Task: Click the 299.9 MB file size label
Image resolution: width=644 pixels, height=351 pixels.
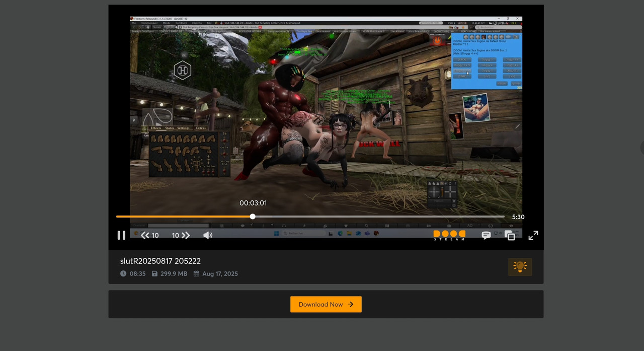Action: tap(174, 274)
